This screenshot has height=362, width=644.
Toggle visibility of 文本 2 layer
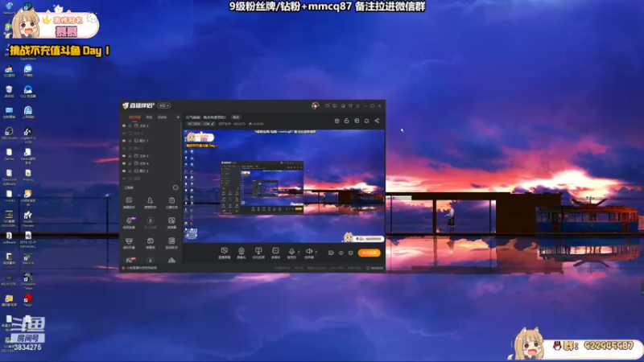[124, 156]
